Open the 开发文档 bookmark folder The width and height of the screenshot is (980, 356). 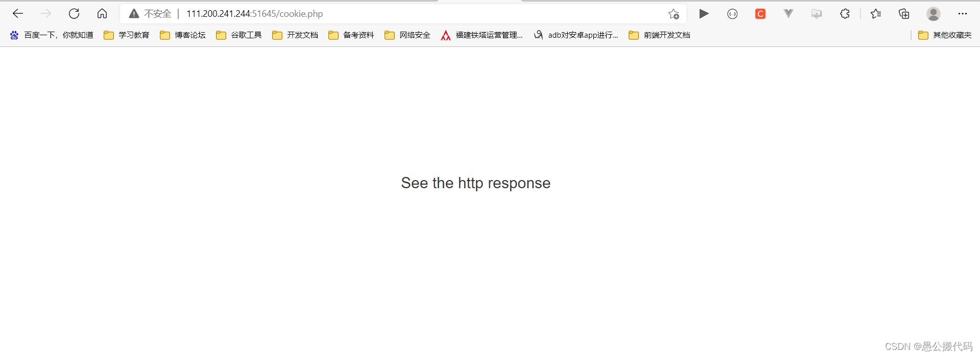[x=295, y=35]
